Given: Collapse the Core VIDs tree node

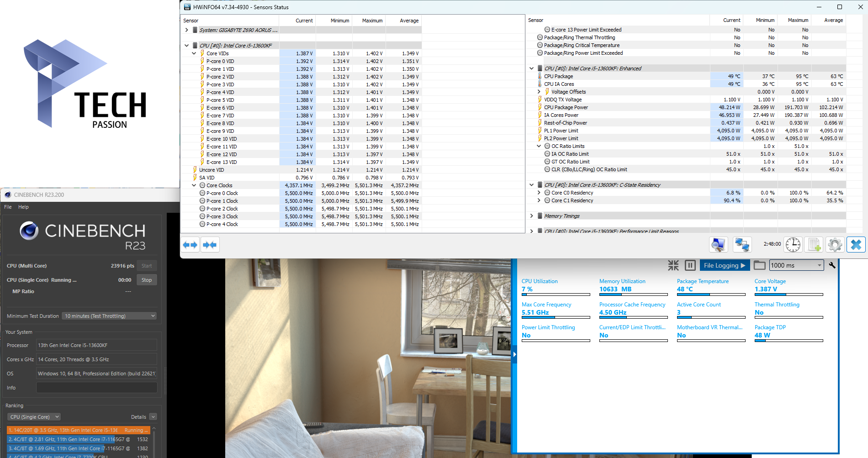Looking at the screenshot, I should click(194, 53).
